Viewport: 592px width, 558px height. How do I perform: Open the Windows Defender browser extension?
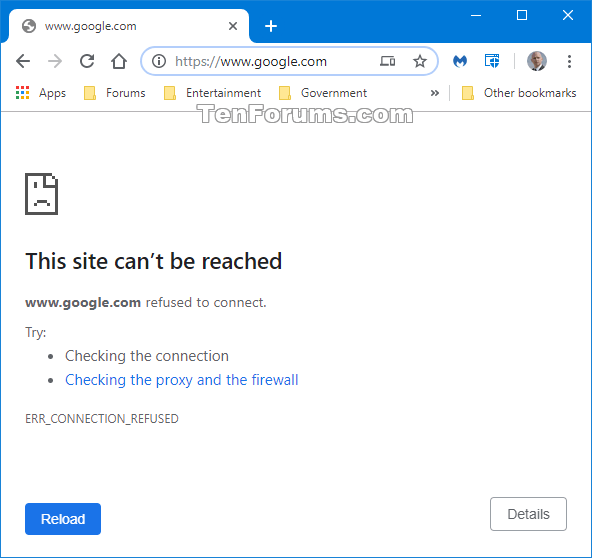[492, 61]
